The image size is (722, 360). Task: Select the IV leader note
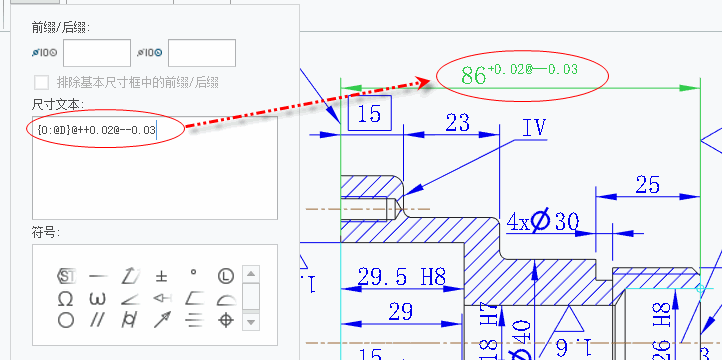534,128
